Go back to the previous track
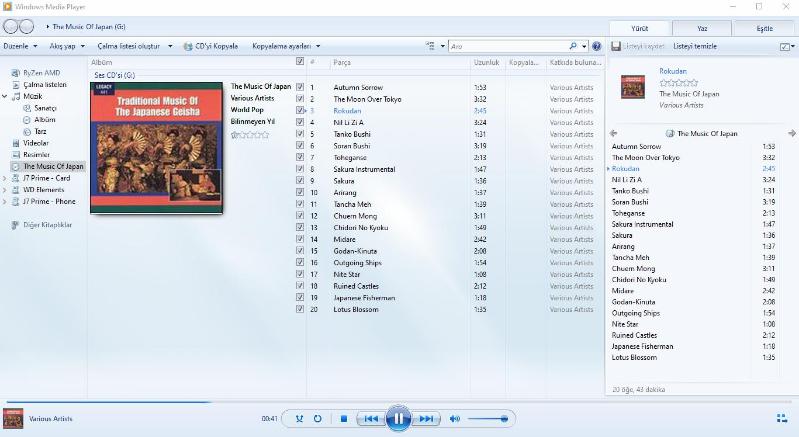This screenshot has width=799, height=437. 370,419
